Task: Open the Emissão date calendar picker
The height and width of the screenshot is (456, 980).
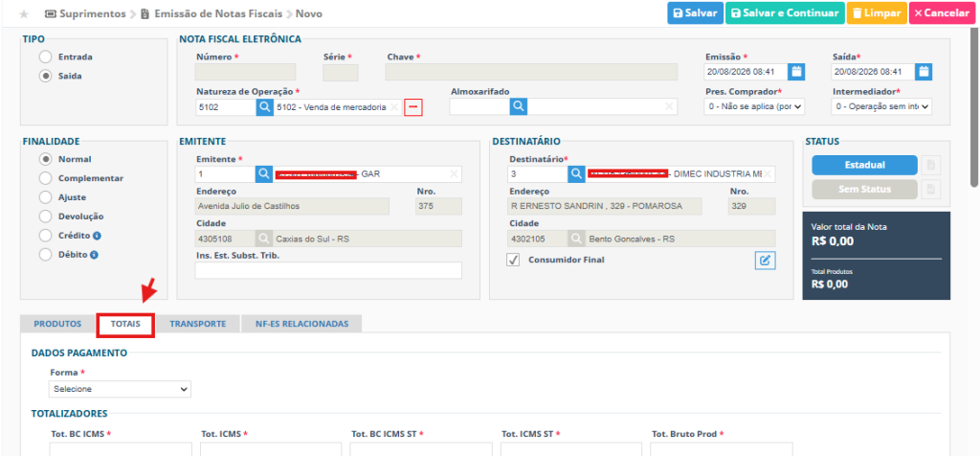Action: pyautogui.click(x=796, y=72)
